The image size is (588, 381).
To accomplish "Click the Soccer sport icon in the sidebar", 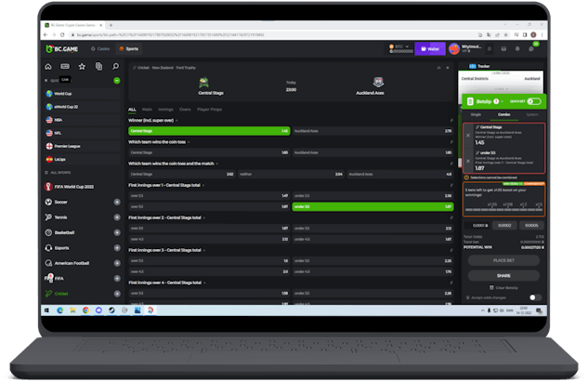I will pyautogui.click(x=48, y=202).
